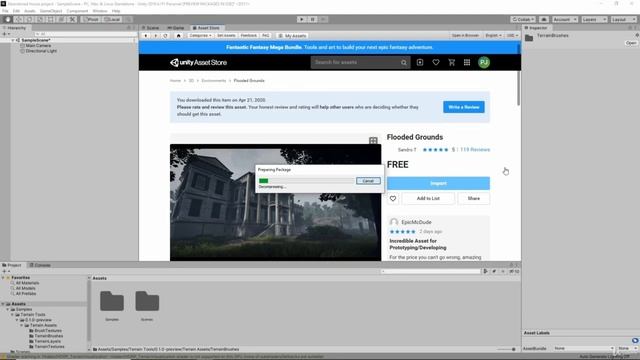Open Asset Store shopping cart

click(x=451, y=62)
